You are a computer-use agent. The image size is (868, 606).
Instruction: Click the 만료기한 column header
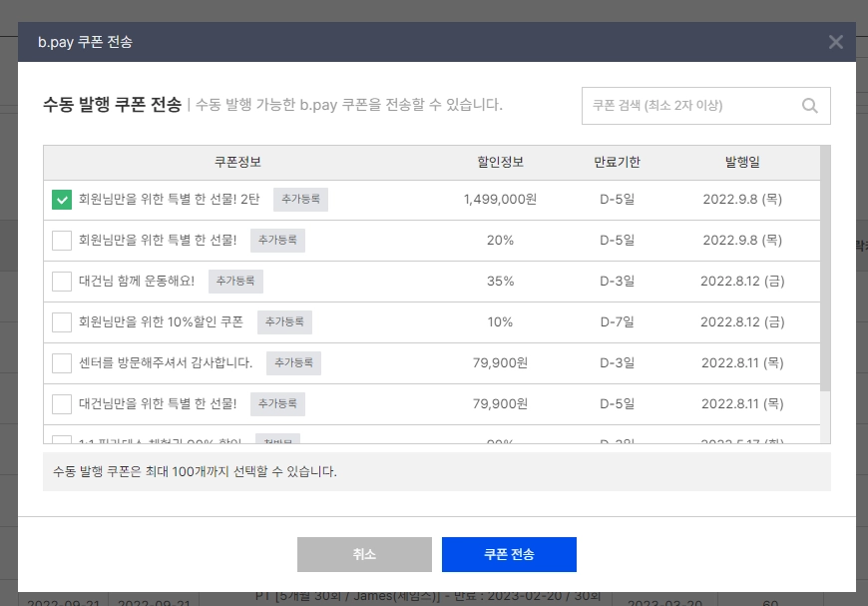[617, 163]
